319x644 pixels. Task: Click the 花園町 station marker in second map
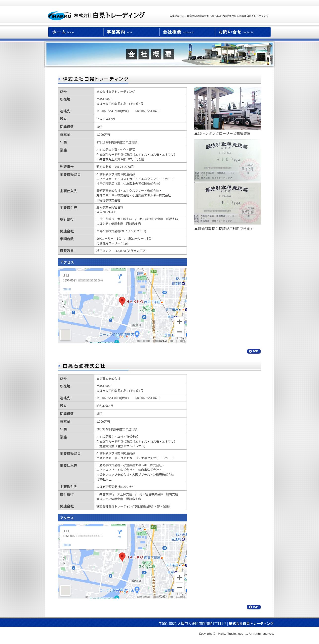[x=183, y=539]
